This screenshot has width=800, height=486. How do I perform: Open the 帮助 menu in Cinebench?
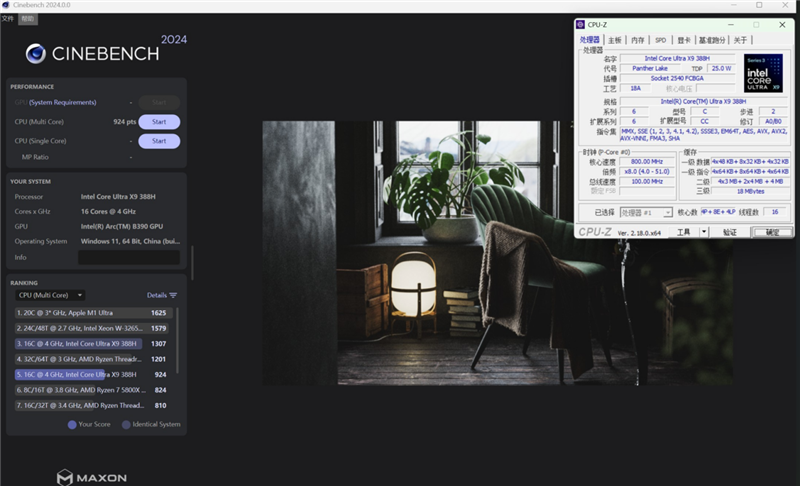pyautogui.click(x=27, y=19)
